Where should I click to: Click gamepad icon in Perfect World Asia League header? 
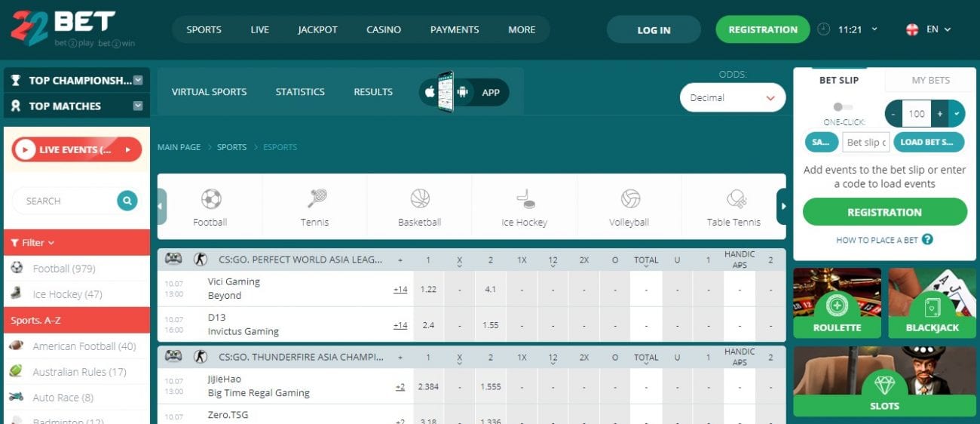174,259
